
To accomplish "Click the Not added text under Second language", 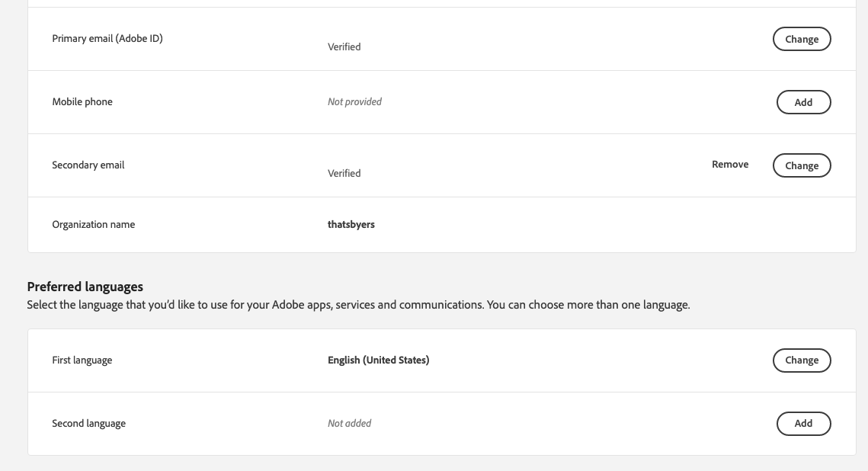I will (x=349, y=423).
